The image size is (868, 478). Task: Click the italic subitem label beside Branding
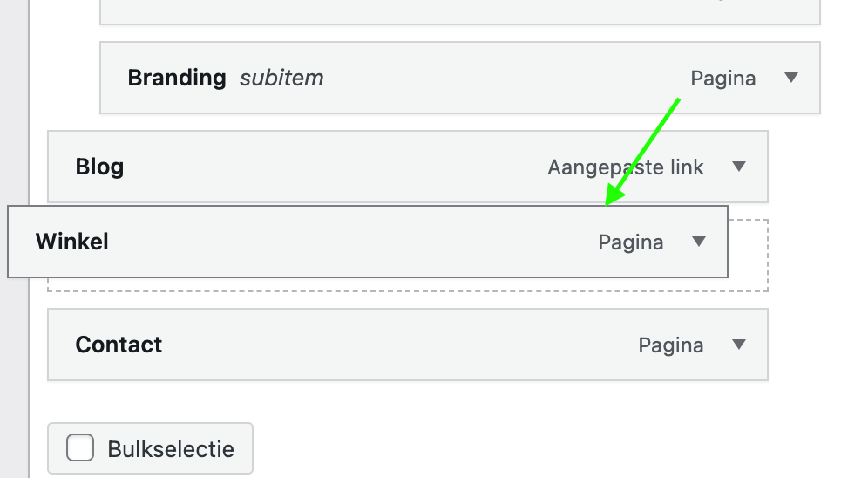pos(281,79)
